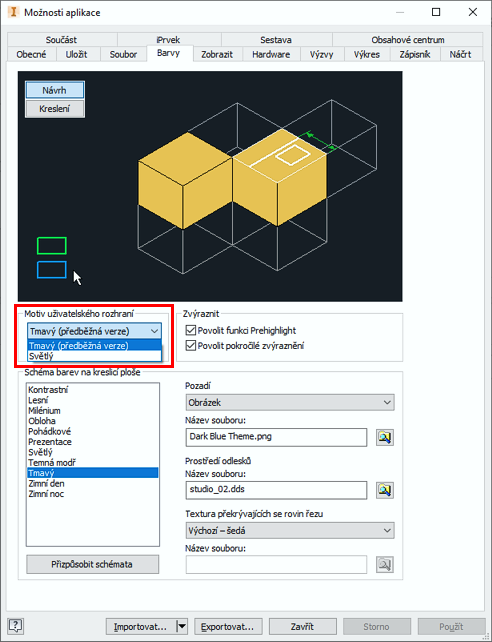Click the Zavřít button
The image size is (492, 642).
(302, 626)
